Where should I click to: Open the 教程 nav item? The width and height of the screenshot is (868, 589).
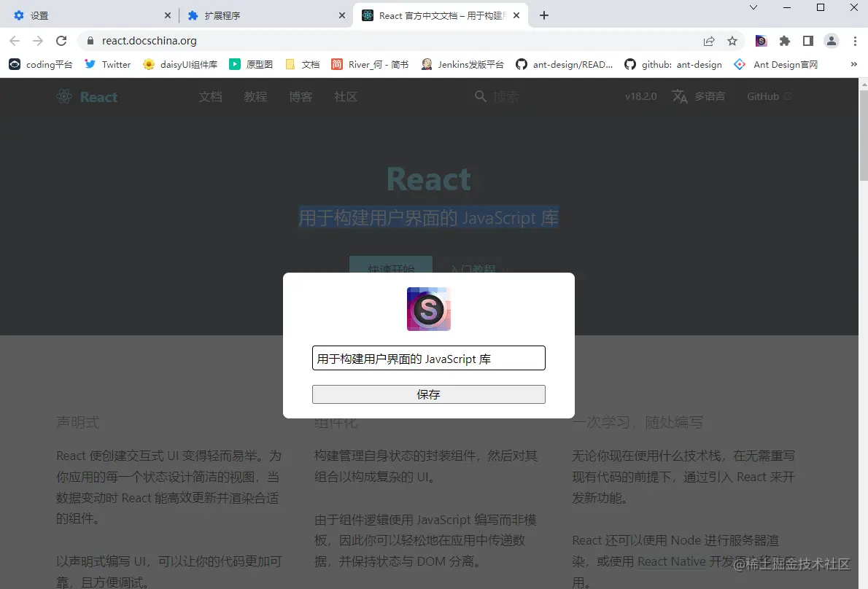click(256, 97)
